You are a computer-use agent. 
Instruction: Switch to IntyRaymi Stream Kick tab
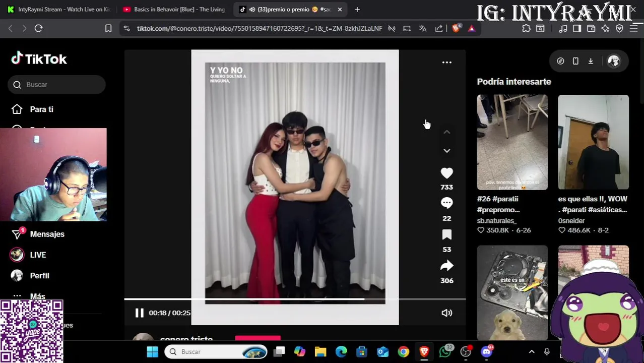click(x=59, y=9)
